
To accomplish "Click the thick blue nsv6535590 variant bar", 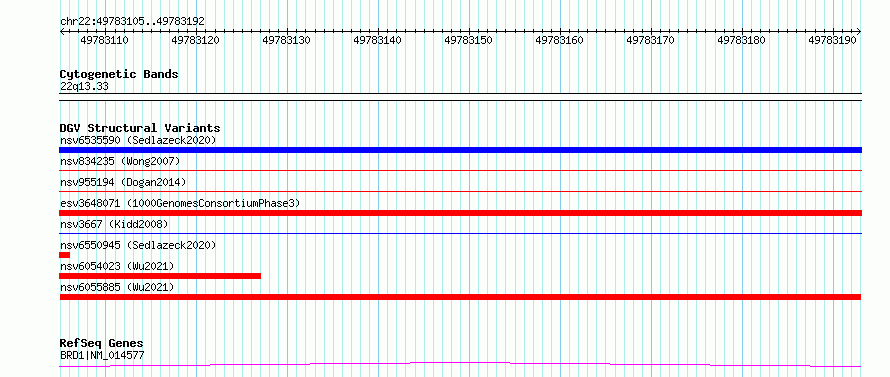I will pos(460,150).
